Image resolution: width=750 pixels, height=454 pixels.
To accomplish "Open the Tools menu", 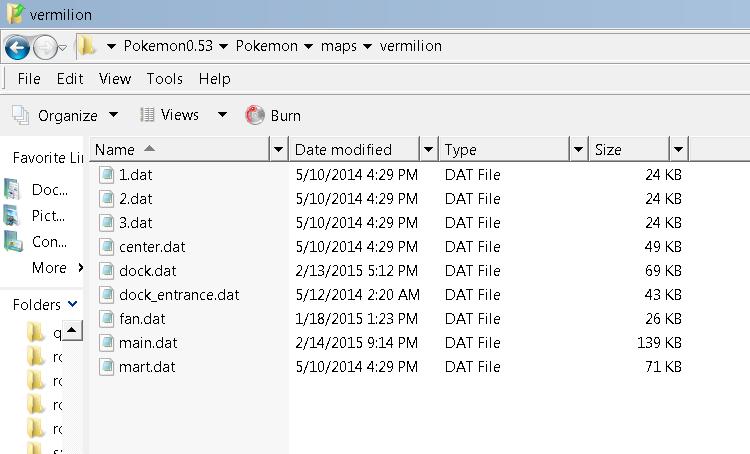I will point(165,79).
